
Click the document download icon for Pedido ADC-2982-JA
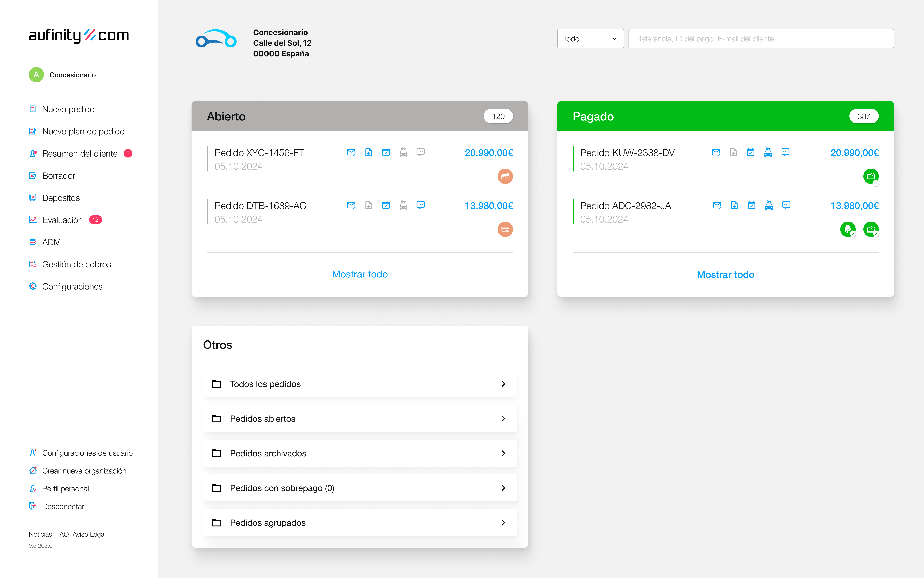click(x=734, y=205)
